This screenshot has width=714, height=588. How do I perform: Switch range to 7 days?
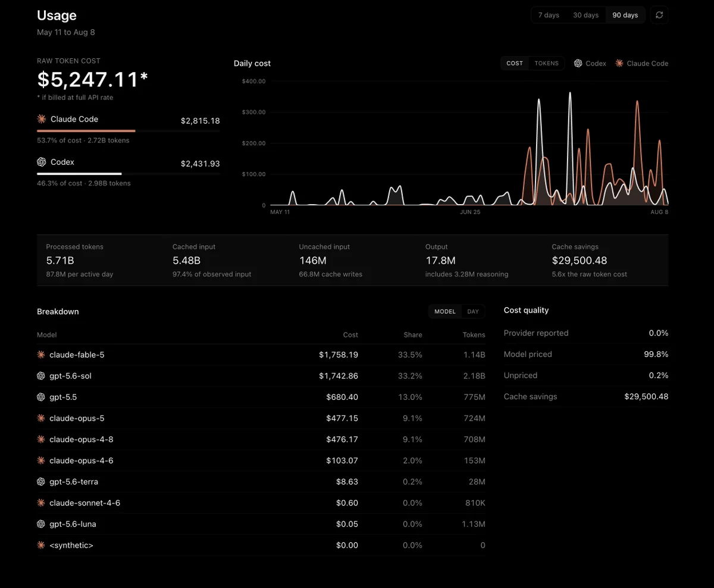point(549,15)
